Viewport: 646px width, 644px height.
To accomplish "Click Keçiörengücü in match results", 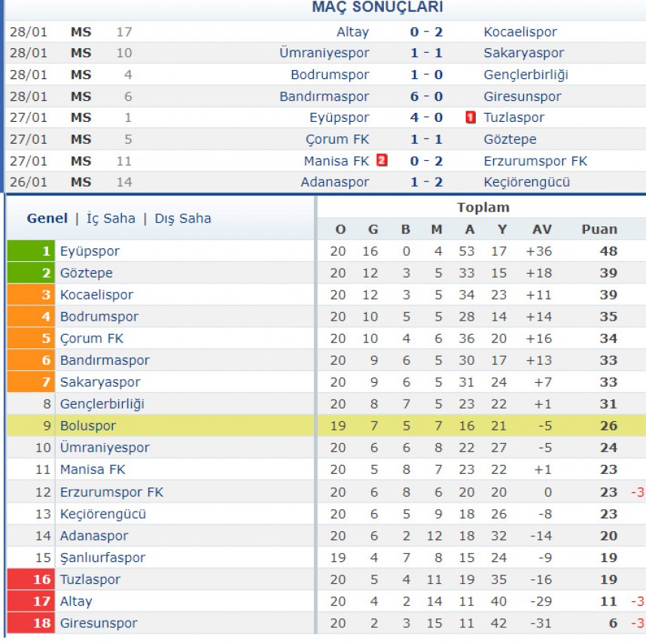I will click(x=526, y=182).
